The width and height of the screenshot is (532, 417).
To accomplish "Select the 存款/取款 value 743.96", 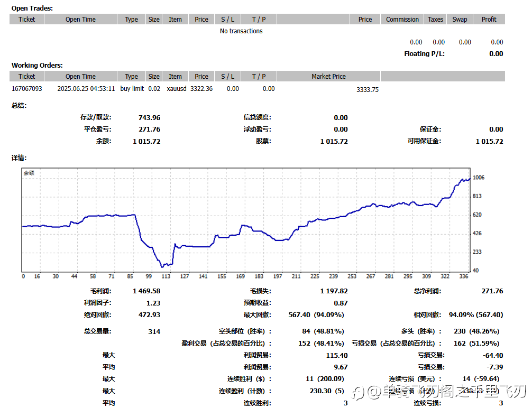I will pyautogui.click(x=149, y=117).
